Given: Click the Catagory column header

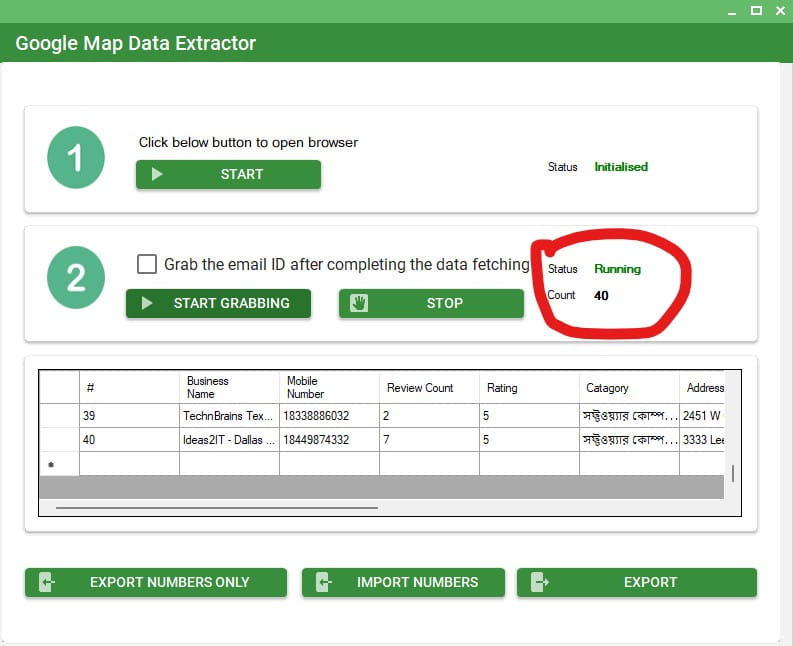Looking at the screenshot, I should [629, 387].
